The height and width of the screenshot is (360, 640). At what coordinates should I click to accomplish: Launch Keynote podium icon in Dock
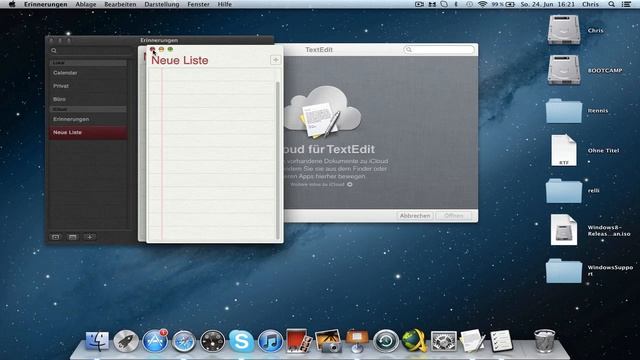point(357,341)
